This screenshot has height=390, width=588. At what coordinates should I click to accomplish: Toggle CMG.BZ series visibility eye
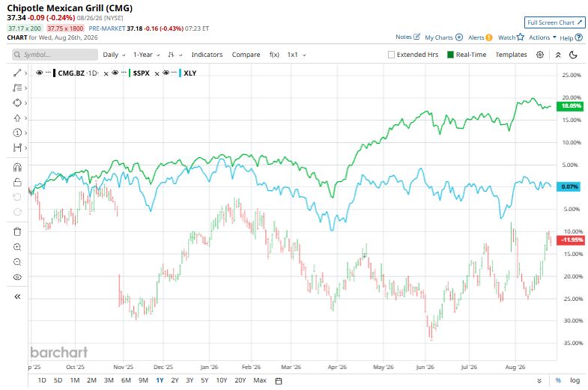[x=39, y=73]
